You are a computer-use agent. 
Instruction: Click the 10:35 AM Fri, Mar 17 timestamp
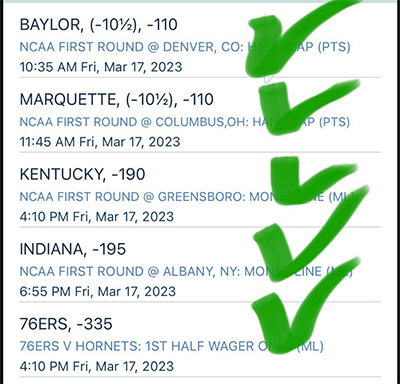pyautogui.click(x=101, y=67)
